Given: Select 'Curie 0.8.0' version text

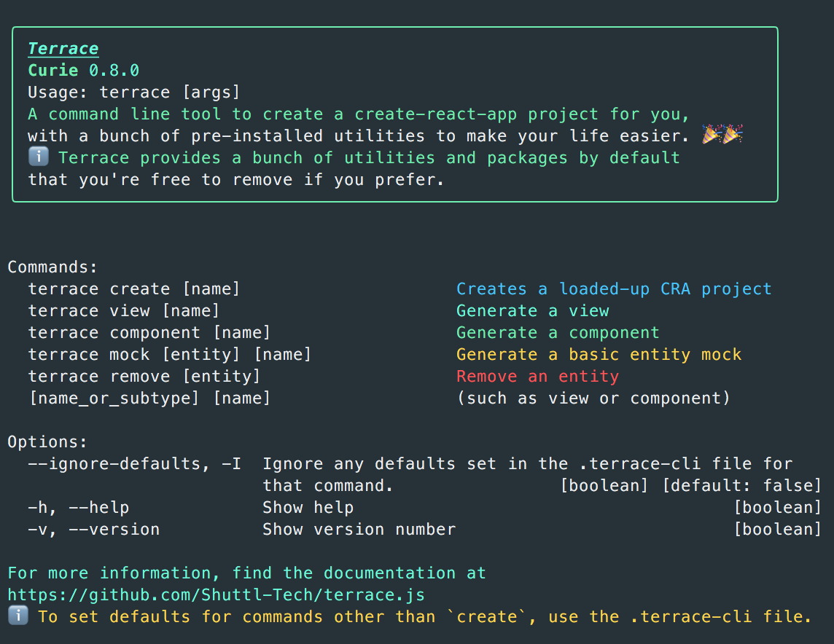Looking at the screenshot, I should pos(84,70).
